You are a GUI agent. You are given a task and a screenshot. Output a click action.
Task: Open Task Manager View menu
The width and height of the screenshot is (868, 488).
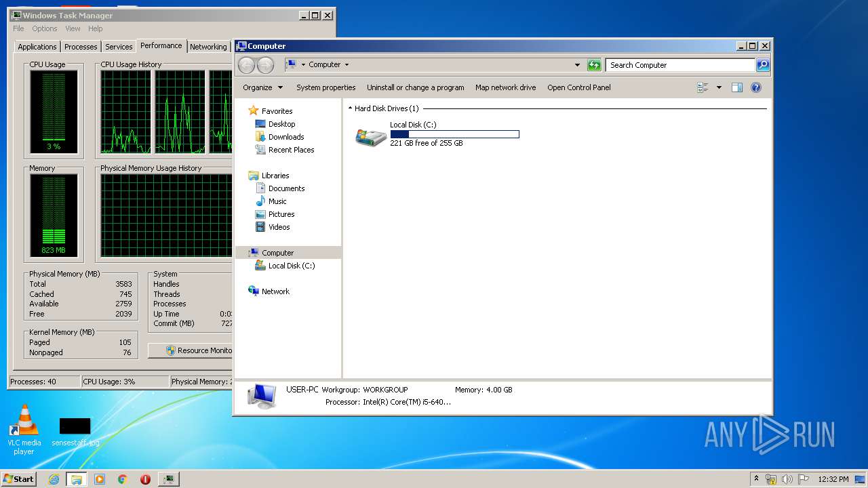[x=73, y=28]
